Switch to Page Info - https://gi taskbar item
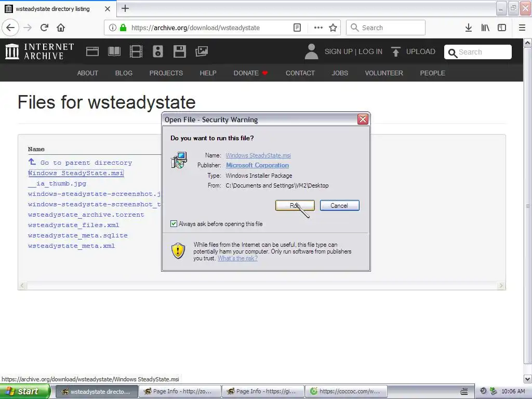532x399 pixels. (263, 391)
